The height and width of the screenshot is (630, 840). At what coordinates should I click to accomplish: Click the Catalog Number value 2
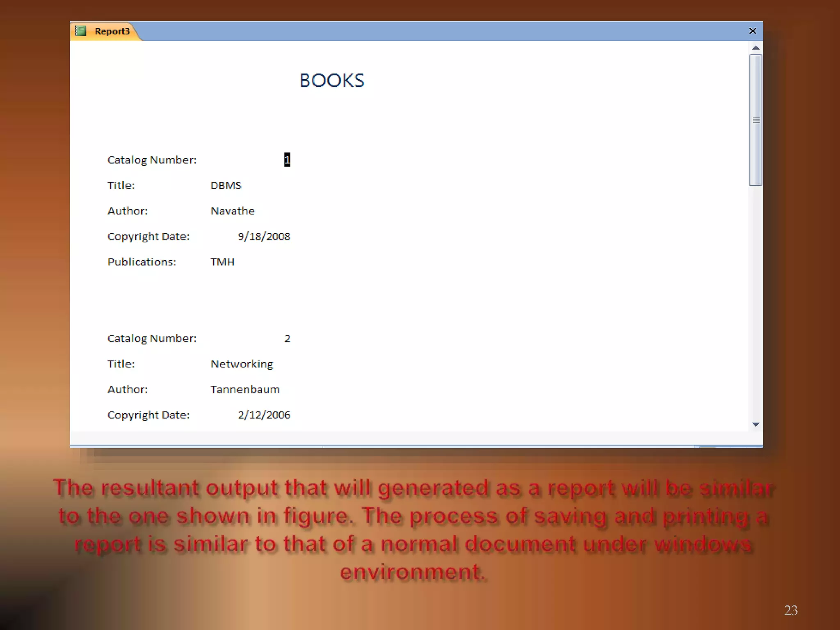pyautogui.click(x=287, y=338)
